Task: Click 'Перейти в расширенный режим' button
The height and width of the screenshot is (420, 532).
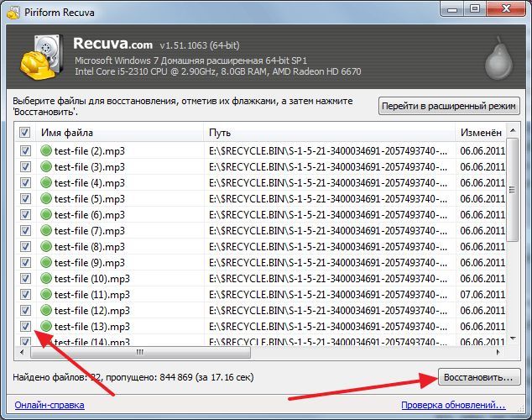Action: [449, 106]
